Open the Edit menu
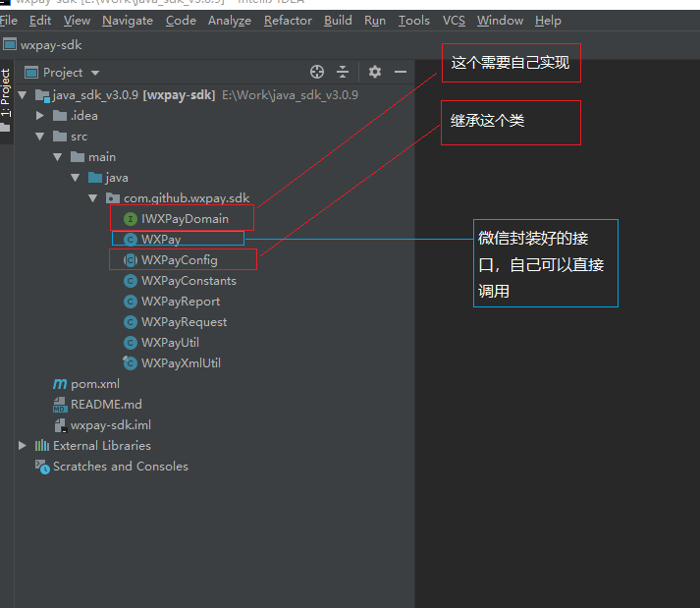Screen dimensions: 700x608 (40, 21)
